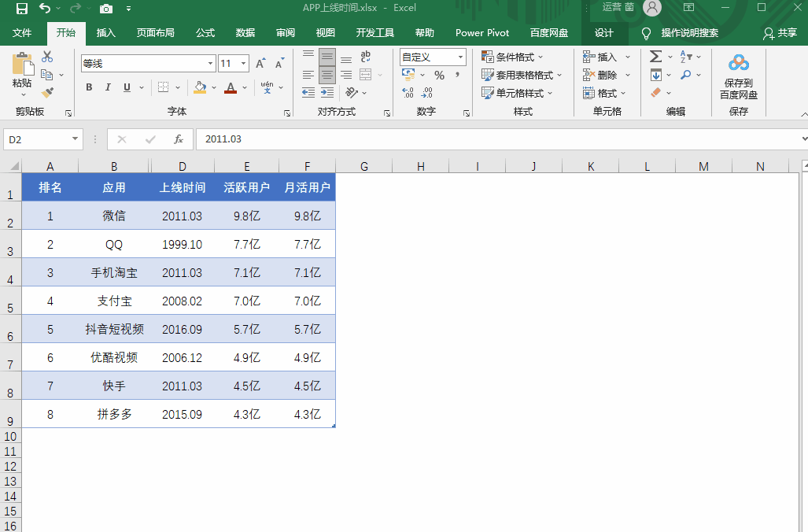Click the accounting currency format icon

pos(408,76)
